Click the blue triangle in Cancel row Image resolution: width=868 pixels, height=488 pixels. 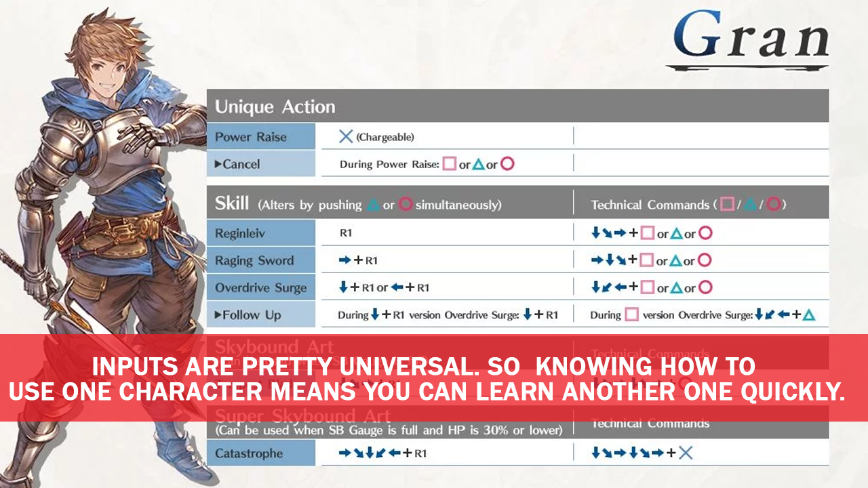pos(479,164)
